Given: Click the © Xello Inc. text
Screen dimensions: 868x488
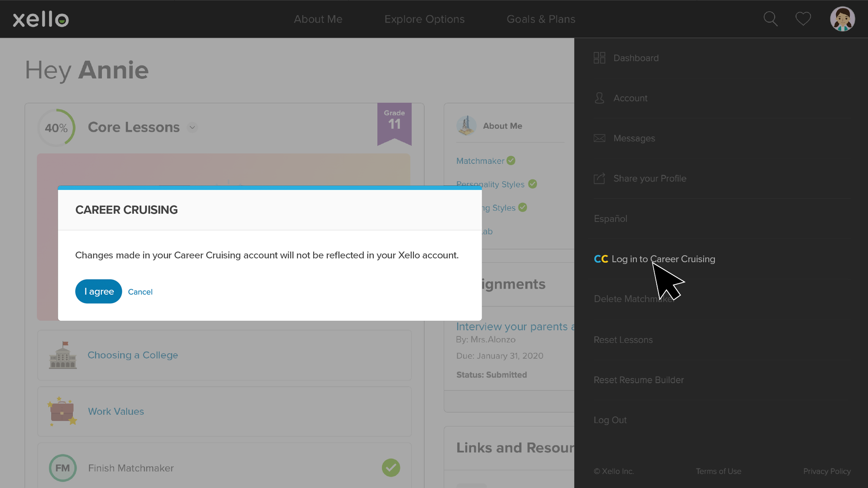Looking at the screenshot, I should click(614, 471).
